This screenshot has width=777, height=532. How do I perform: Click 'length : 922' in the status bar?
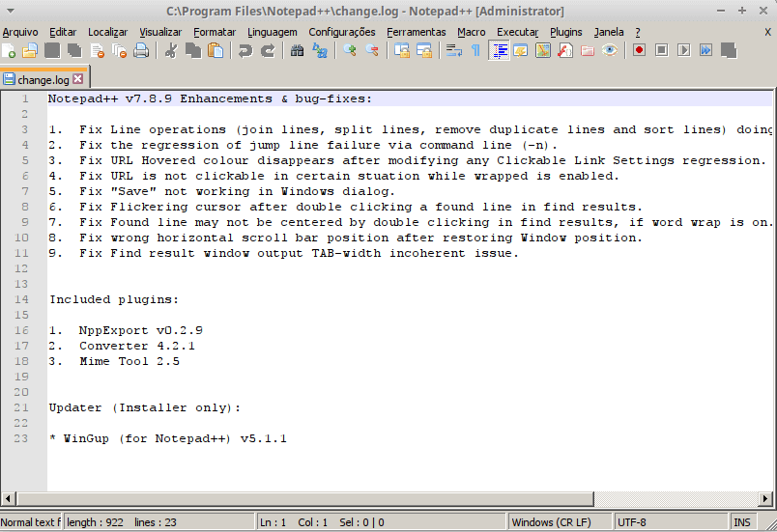[x=95, y=522]
